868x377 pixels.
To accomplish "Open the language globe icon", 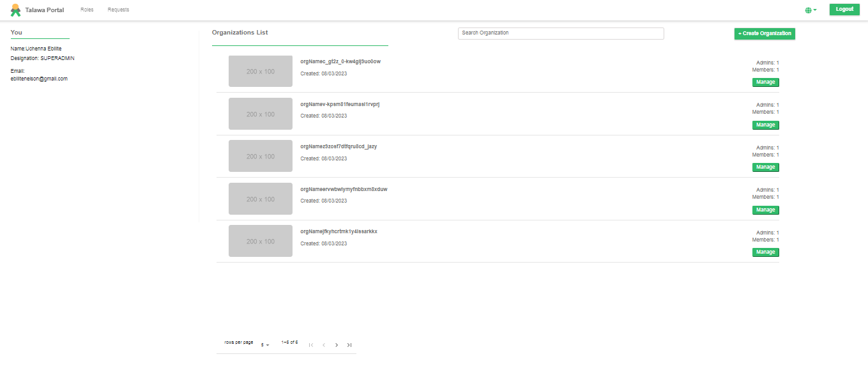I will pos(809,10).
